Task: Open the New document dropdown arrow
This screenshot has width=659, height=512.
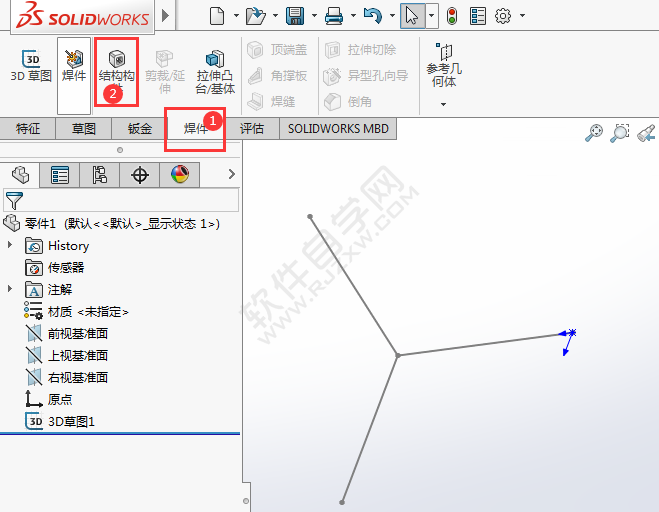Action: point(236,16)
